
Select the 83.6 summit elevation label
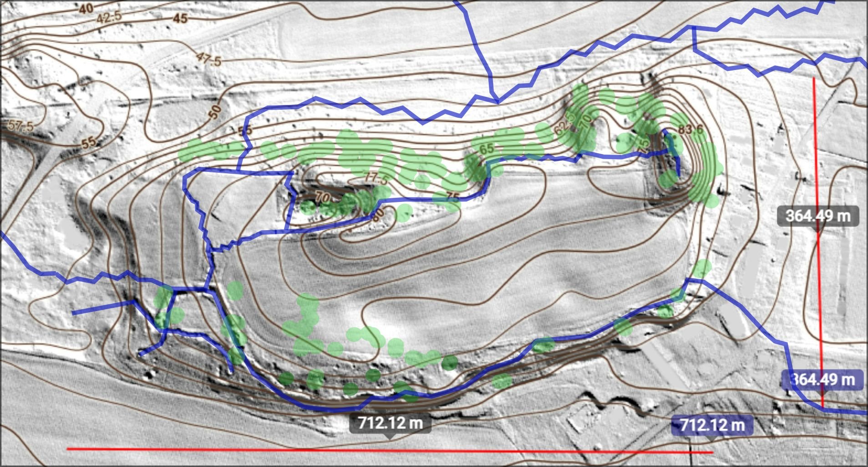690,130
